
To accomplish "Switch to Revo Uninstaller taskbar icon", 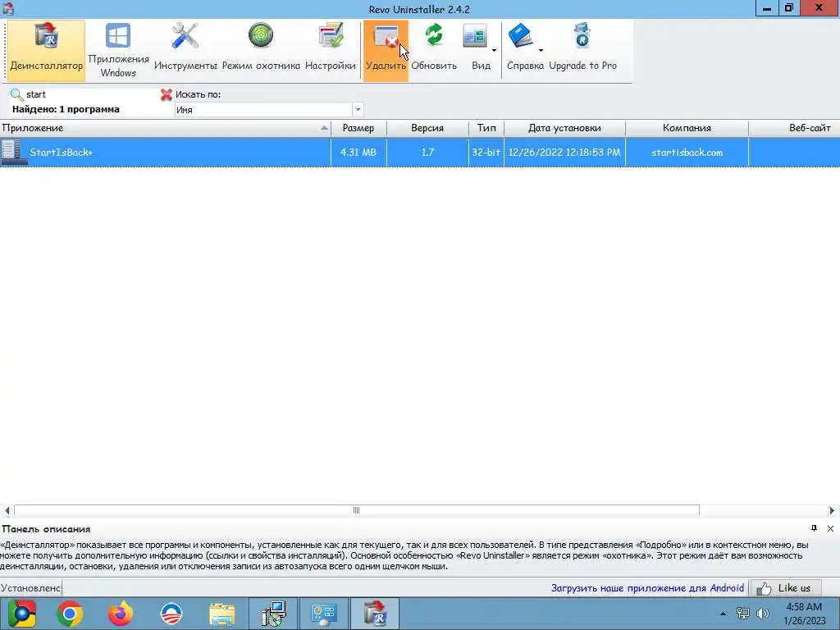I will [x=375, y=614].
